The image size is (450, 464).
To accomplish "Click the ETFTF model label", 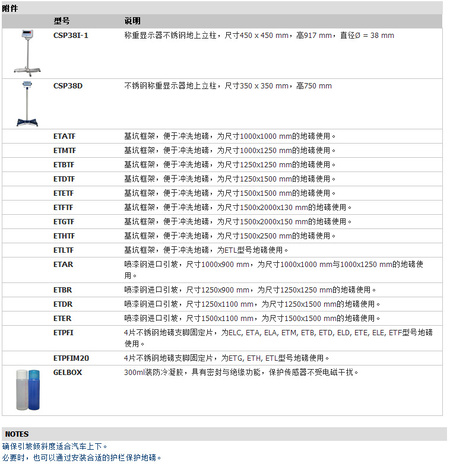I will [63, 207].
